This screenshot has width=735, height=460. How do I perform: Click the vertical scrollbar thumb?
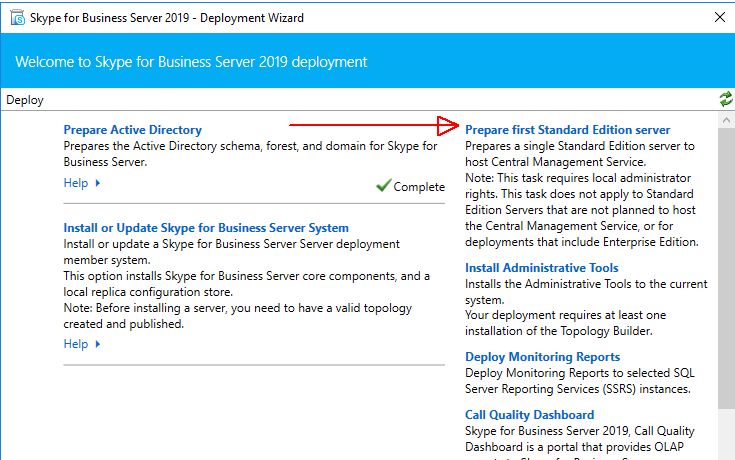[x=726, y=267]
